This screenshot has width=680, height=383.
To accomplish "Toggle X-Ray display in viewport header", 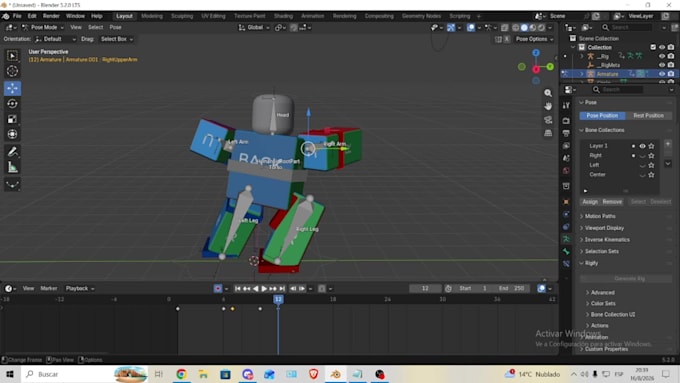I will point(504,28).
